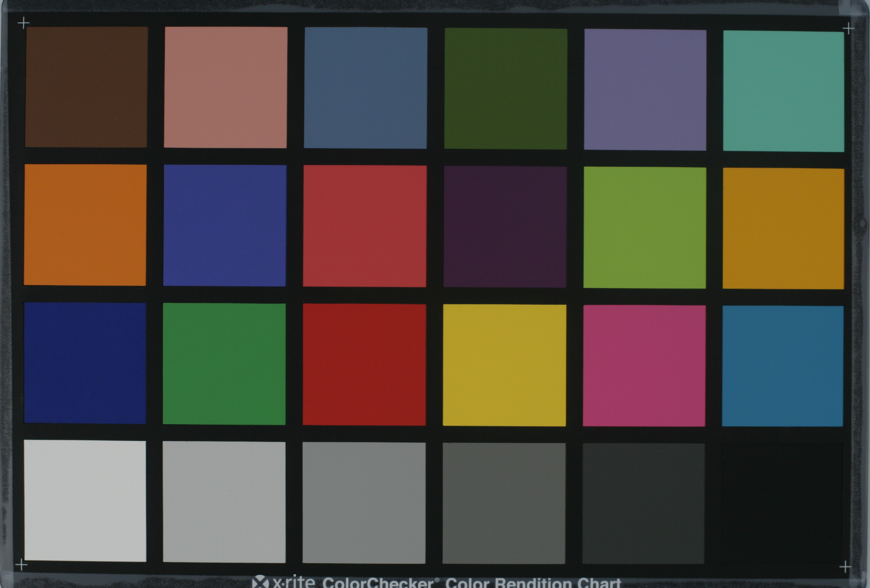Image resolution: width=870 pixels, height=588 pixels.
Task: Choose the saturated red swatch in third row
Action: coord(364,365)
